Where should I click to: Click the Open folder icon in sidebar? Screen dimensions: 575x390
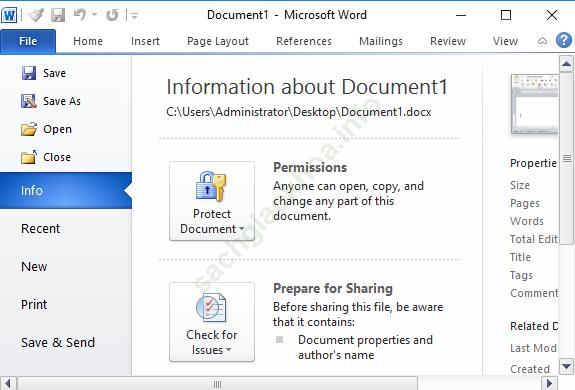[29, 129]
